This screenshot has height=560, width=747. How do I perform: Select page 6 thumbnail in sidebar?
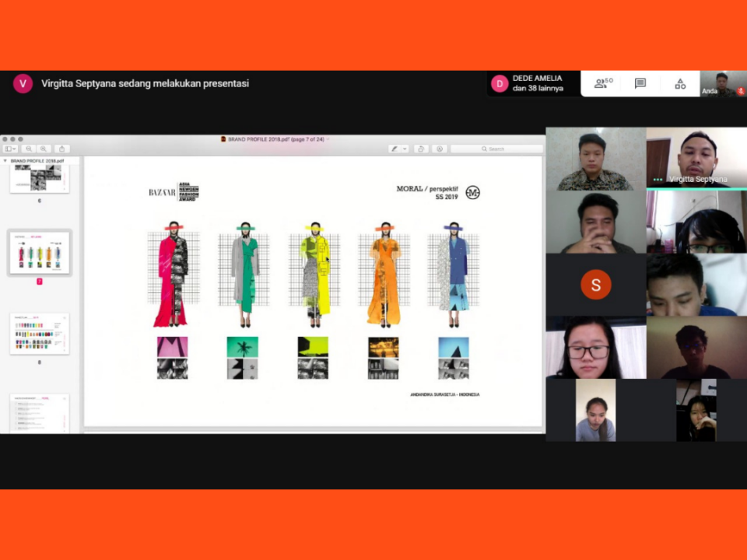[40, 179]
